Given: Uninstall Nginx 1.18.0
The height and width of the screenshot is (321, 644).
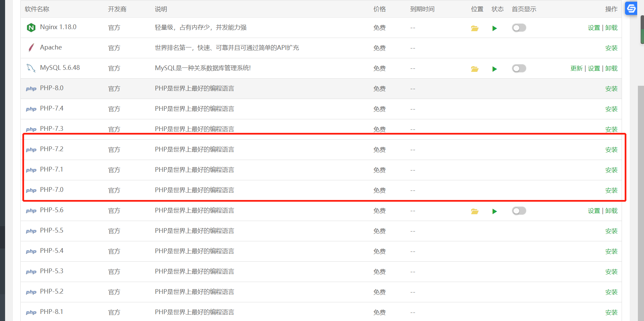Looking at the screenshot, I should [x=611, y=28].
